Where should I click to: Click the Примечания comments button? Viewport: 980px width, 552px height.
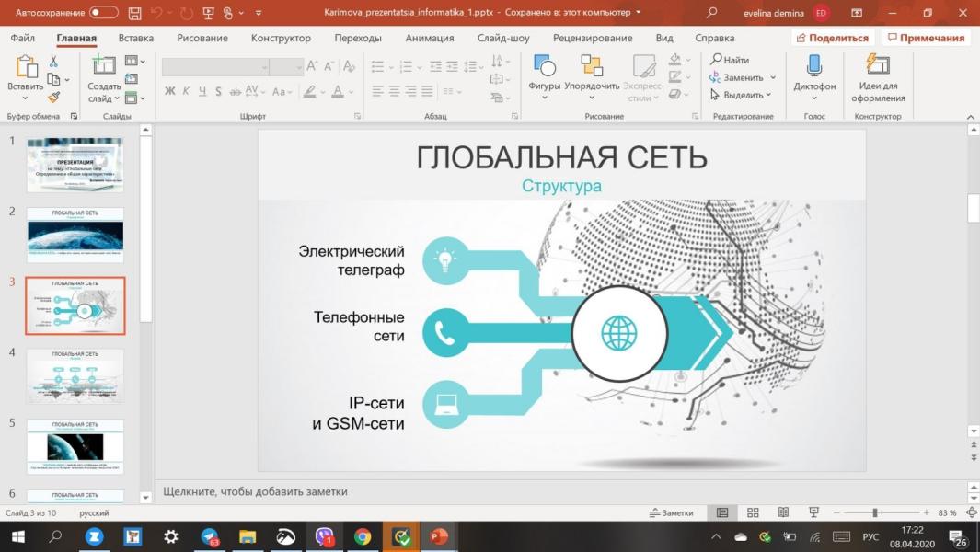pos(926,38)
